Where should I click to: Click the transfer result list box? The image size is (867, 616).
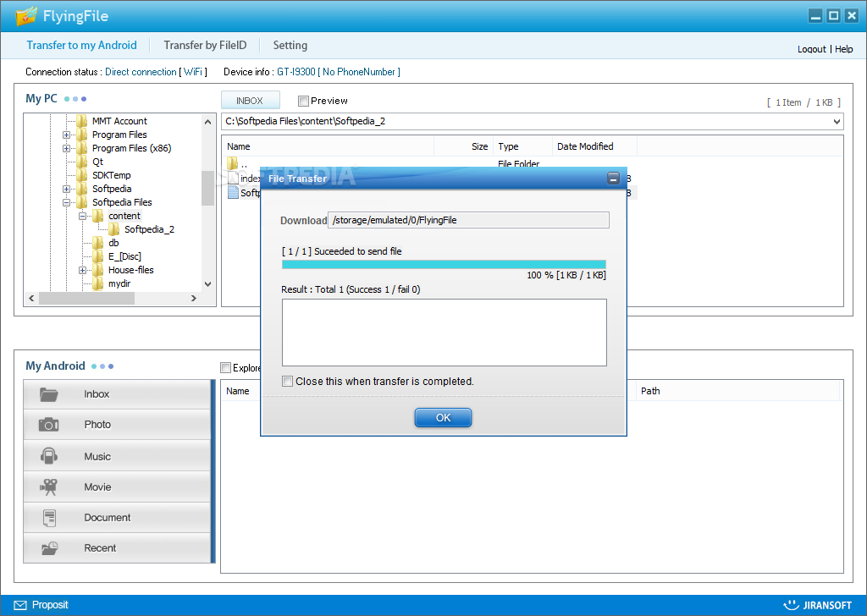[444, 333]
